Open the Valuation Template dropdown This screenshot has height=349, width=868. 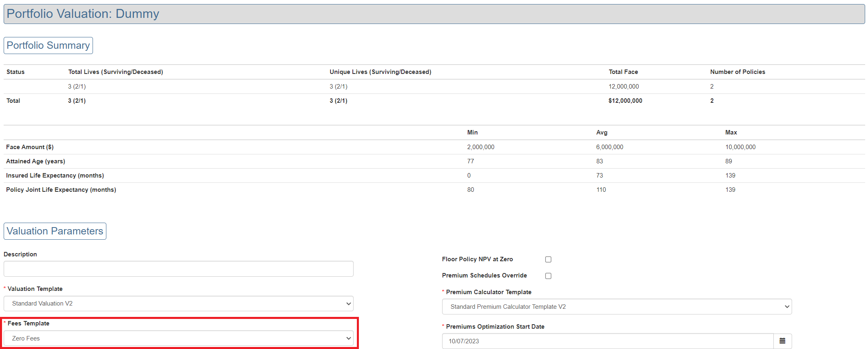(178, 303)
